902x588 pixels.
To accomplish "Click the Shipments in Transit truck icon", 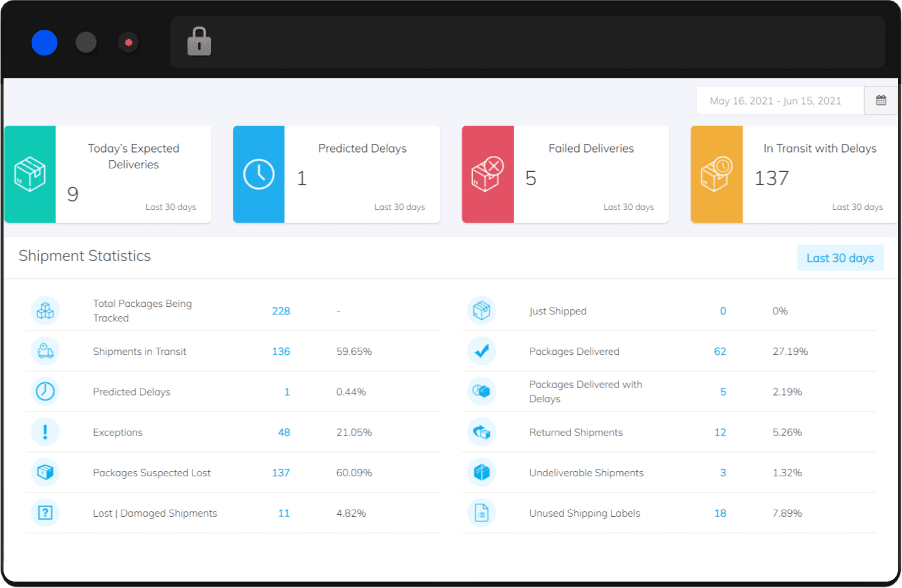I will click(45, 351).
